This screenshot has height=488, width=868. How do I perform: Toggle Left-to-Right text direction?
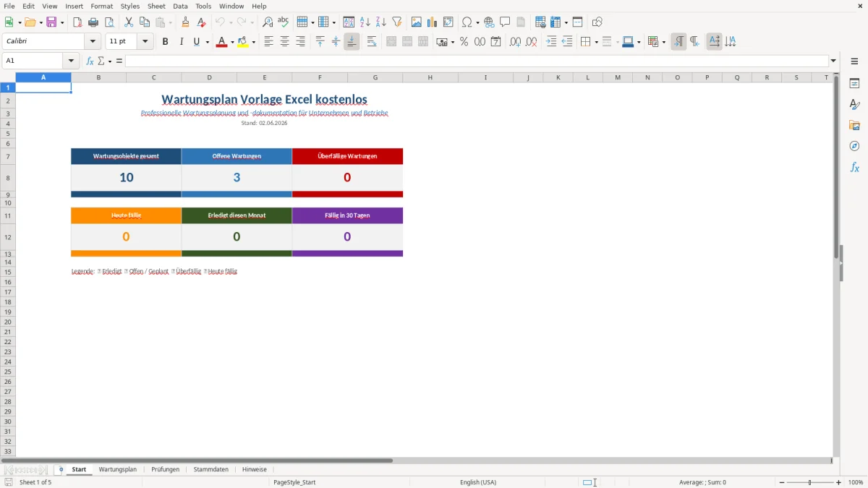678,42
